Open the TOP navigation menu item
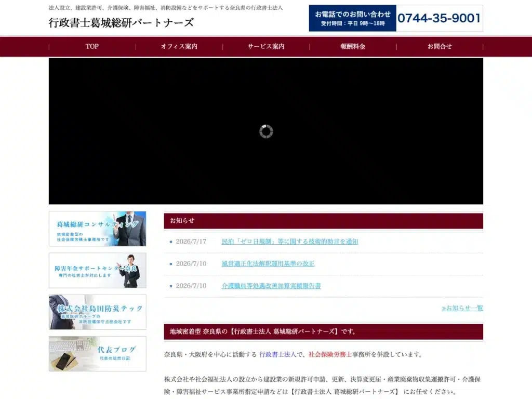Viewport: 532px width, 399px height. coord(92,46)
